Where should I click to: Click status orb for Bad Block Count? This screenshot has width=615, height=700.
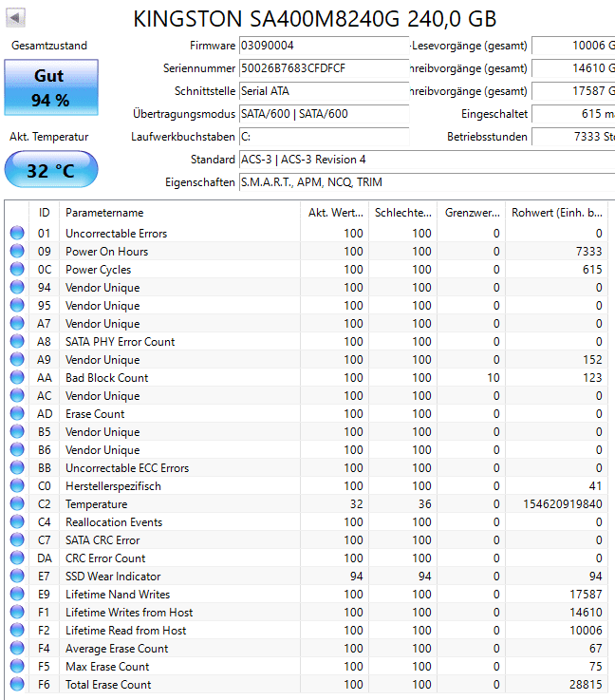point(17,377)
